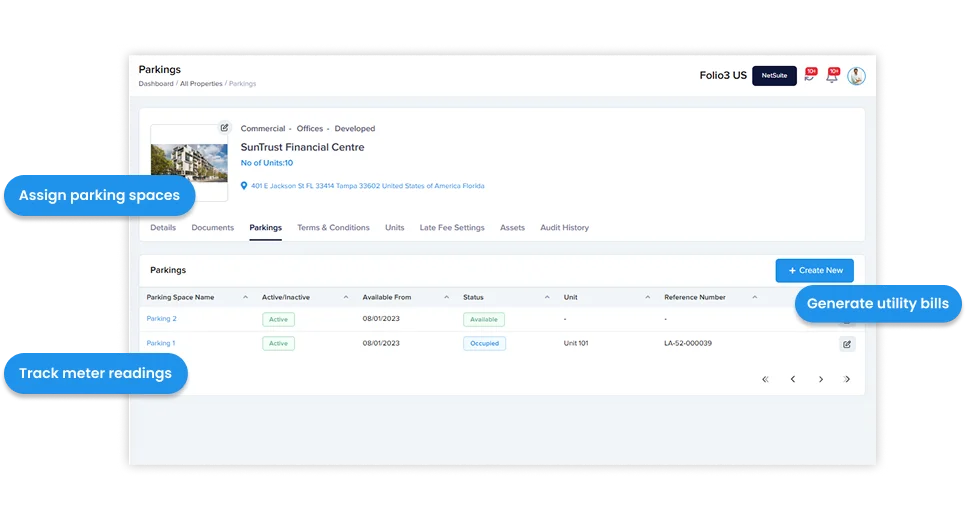966x520 pixels.
Task: Open Terms & Conditions tab
Action: pos(333,227)
